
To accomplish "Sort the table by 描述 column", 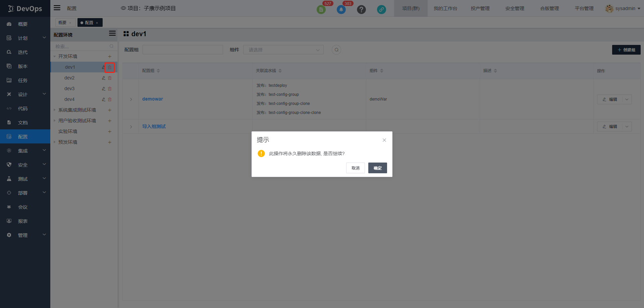I will click(495, 71).
